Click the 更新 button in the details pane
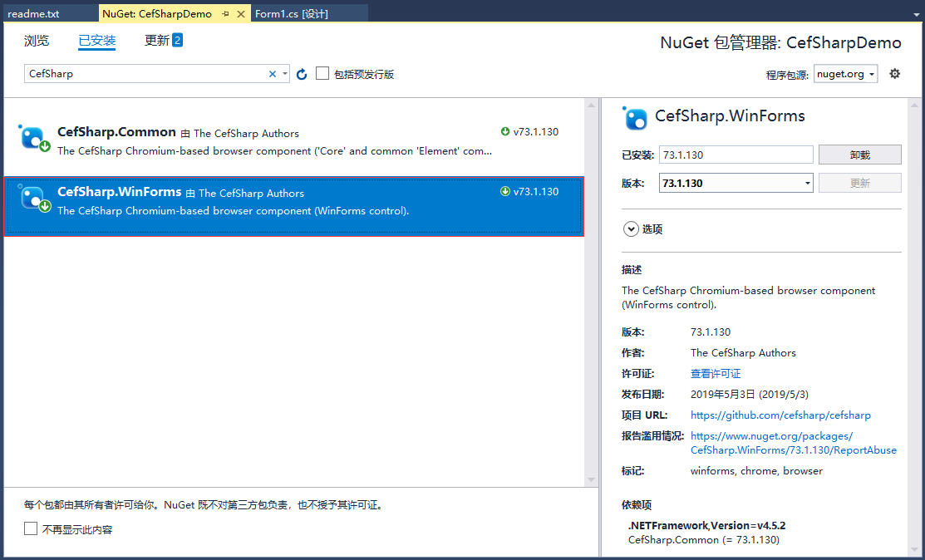The width and height of the screenshot is (925, 560). [x=859, y=183]
